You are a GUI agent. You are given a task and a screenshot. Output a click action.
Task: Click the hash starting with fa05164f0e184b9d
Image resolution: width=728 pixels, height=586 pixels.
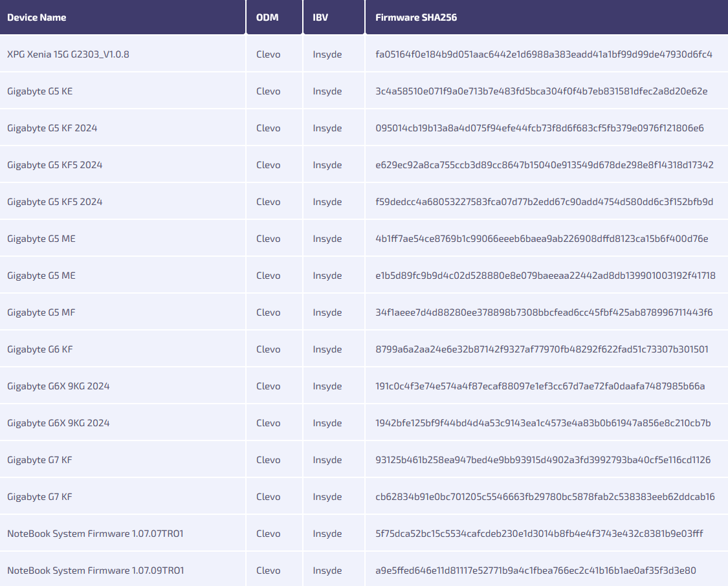(x=544, y=54)
